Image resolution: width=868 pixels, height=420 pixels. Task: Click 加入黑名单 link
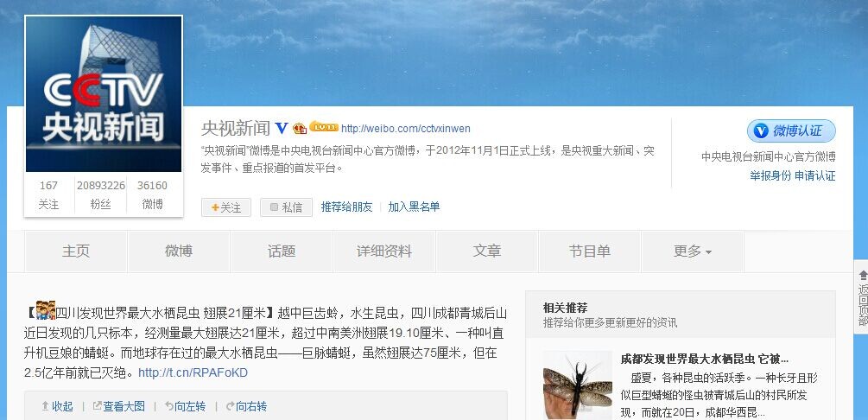414,207
